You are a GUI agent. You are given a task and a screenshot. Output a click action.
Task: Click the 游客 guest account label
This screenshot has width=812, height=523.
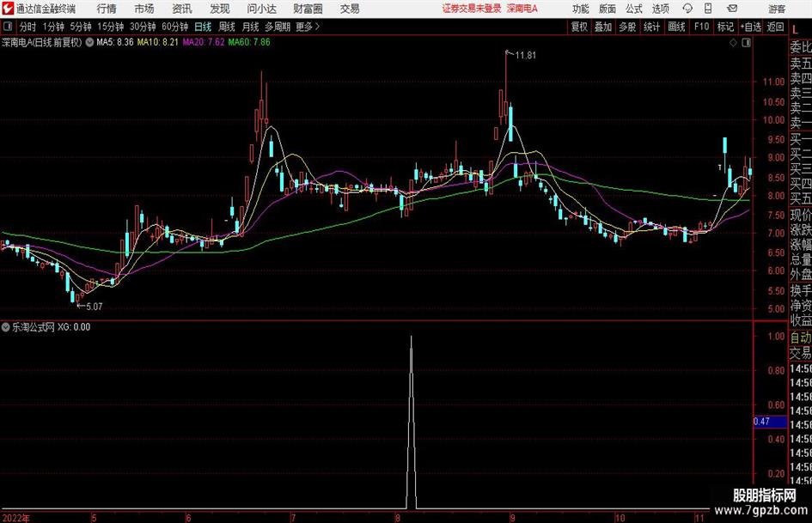[777, 9]
